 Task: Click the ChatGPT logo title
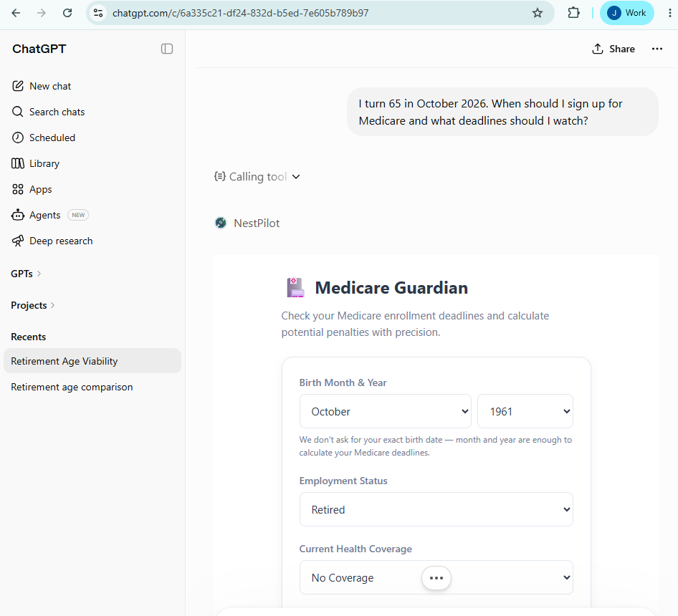pos(39,49)
